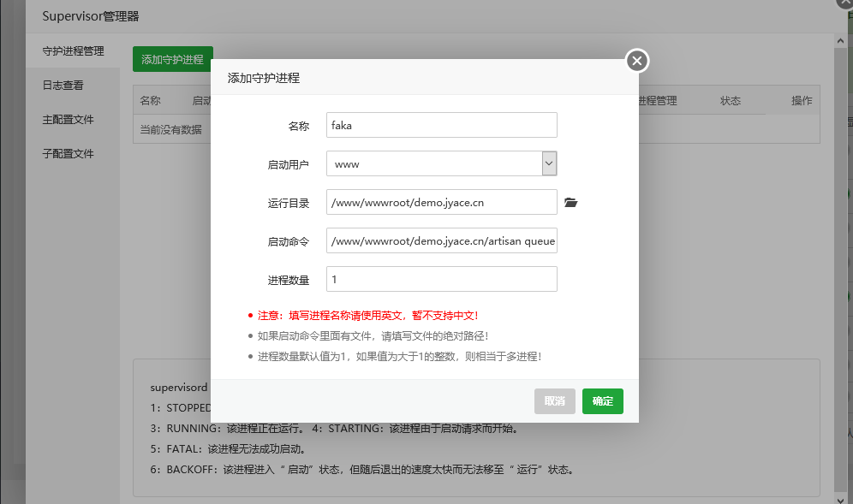Open the 日志查看 tab
This screenshot has width=853, height=504.
(63, 86)
